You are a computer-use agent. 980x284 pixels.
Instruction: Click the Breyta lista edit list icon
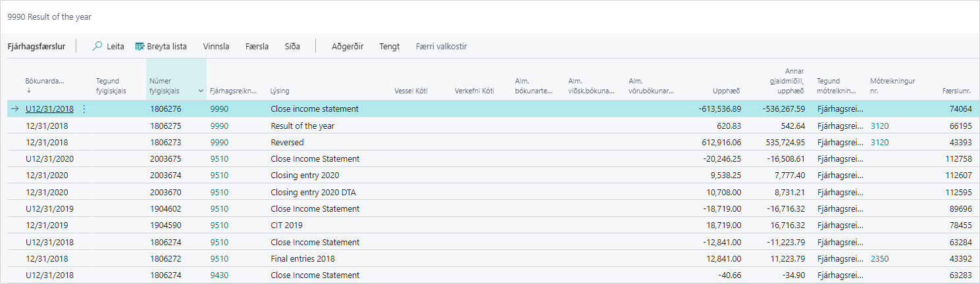coord(140,47)
